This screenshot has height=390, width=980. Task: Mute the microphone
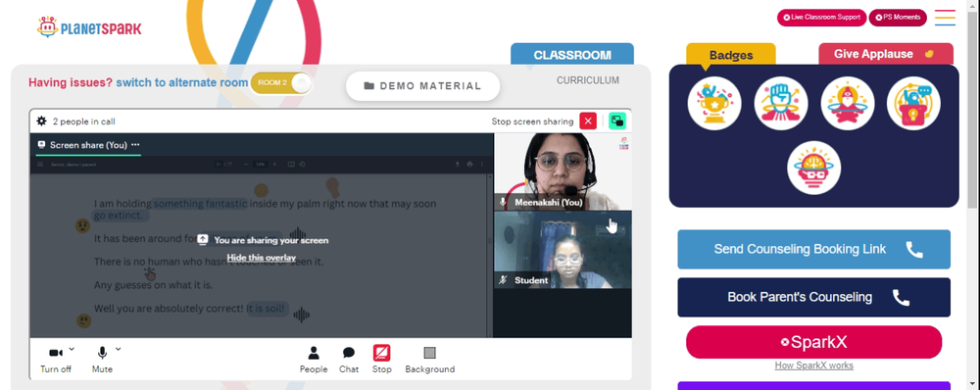click(102, 360)
